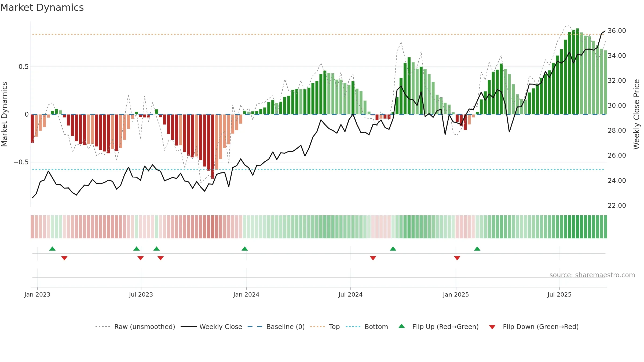Click the Weekly Close Price axis title
Image resolution: width=644 pixels, height=362 pixels.
coord(636,114)
